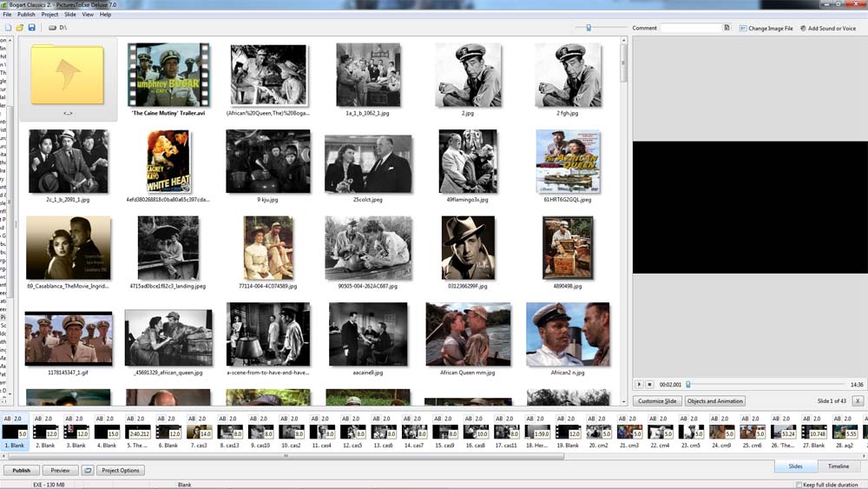This screenshot has height=489, width=868.
Task: Click the Comment input field
Action: pyautogui.click(x=692, y=28)
